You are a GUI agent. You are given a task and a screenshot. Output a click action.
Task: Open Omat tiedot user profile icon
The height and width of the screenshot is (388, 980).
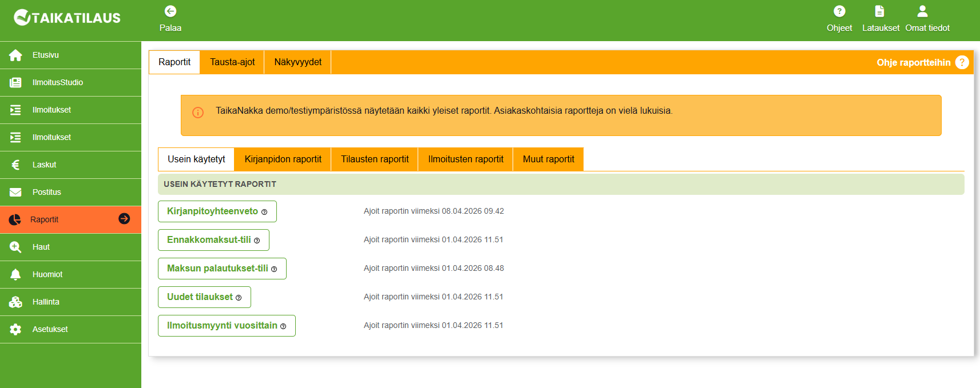pos(922,11)
